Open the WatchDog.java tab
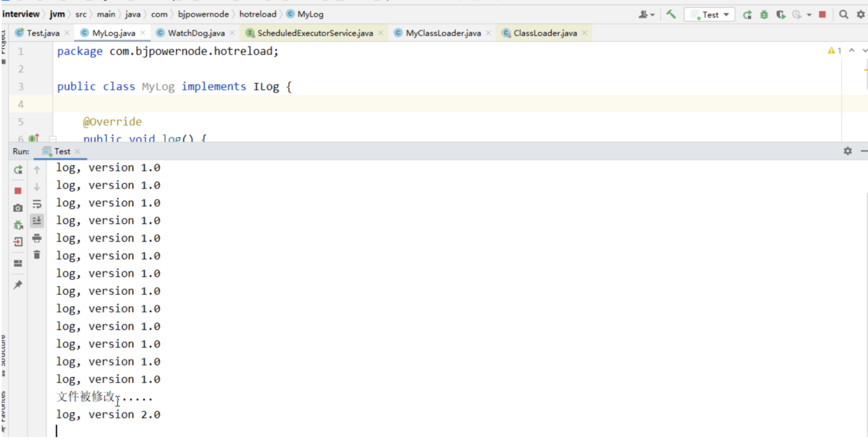This screenshot has height=442, width=868. (196, 33)
